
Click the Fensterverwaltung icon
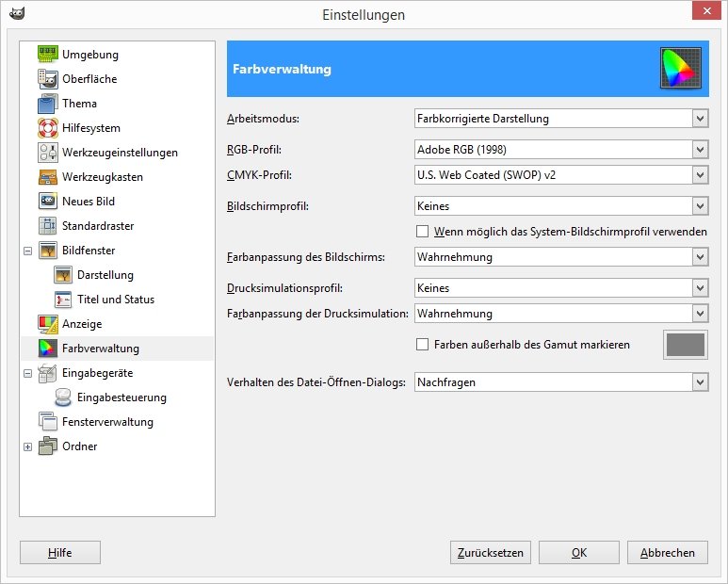click(48, 422)
